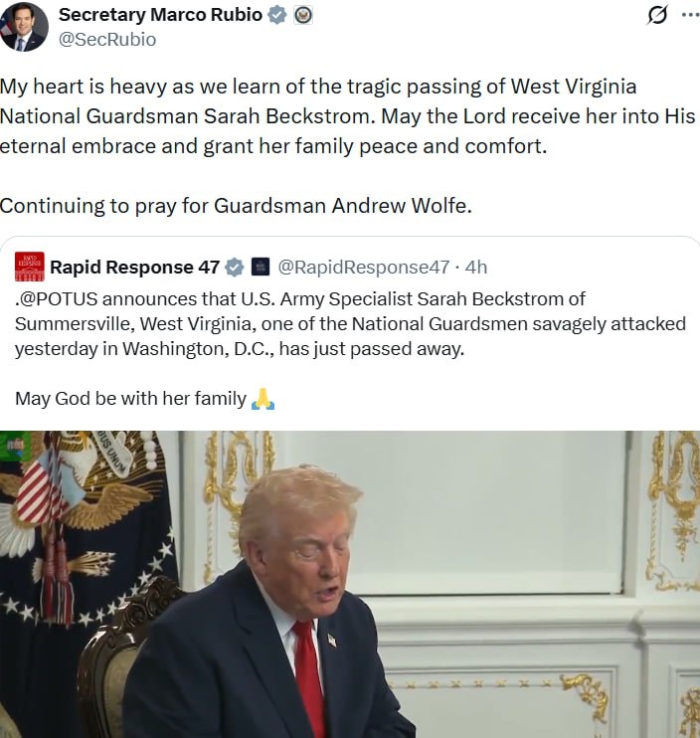
Task: Open the @RapidResponse47 handle
Action: 363,268
